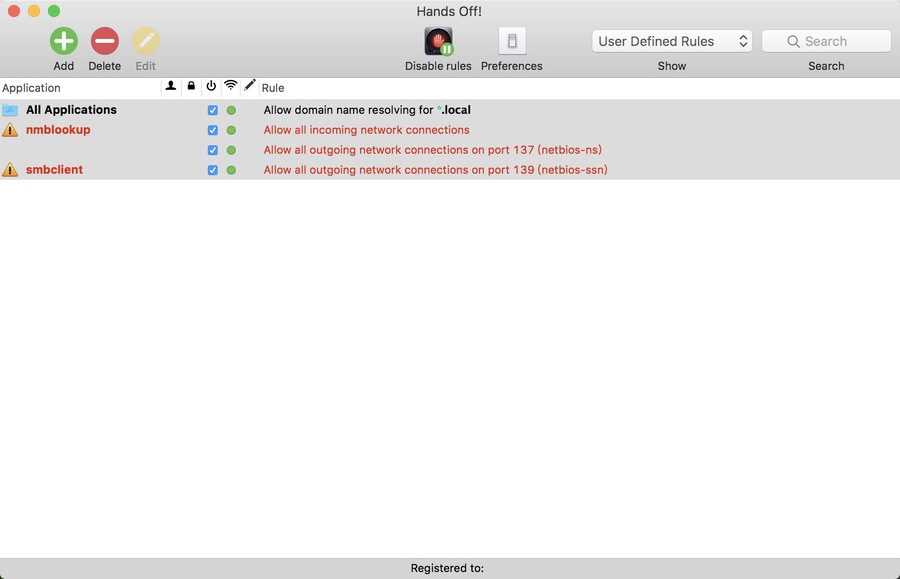Click the 'Hands Off!' window title
Screen dimensions: 900x579
(449, 11)
